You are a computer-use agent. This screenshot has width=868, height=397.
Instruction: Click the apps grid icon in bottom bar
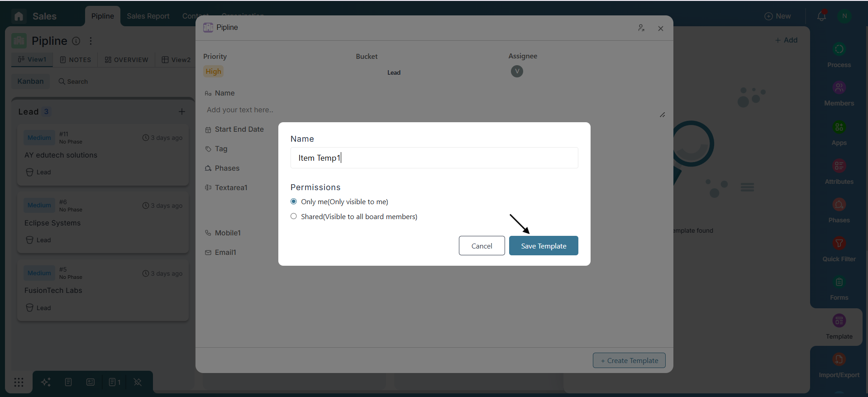pyautogui.click(x=19, y=383)
